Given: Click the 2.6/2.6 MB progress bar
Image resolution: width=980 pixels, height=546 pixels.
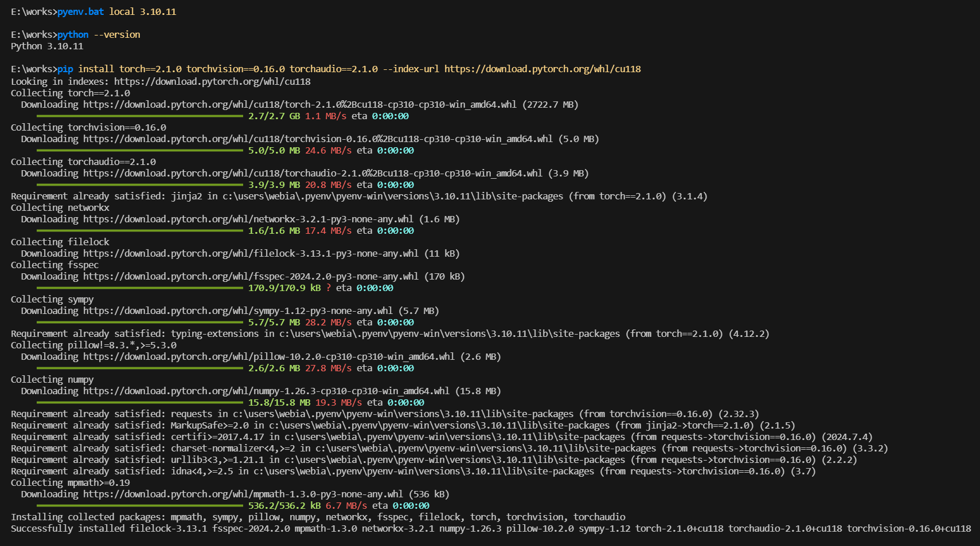Looking at the screenshot, I should [140, 368].
